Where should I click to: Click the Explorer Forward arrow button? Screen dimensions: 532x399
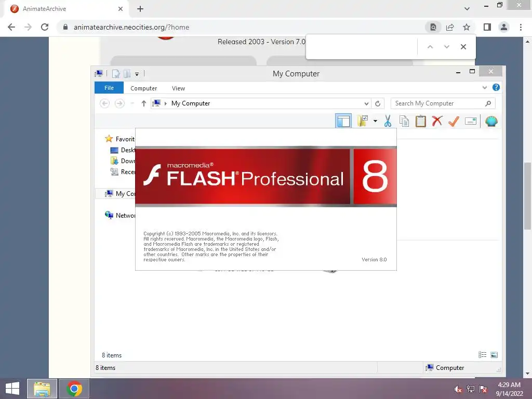(119, 103)
